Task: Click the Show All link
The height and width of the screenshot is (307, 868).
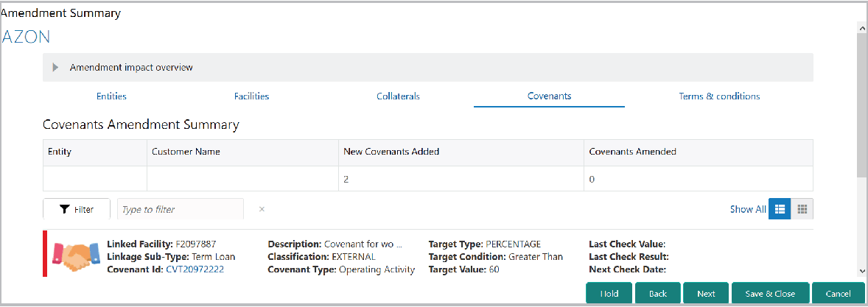Action: [x=747, y=209]
